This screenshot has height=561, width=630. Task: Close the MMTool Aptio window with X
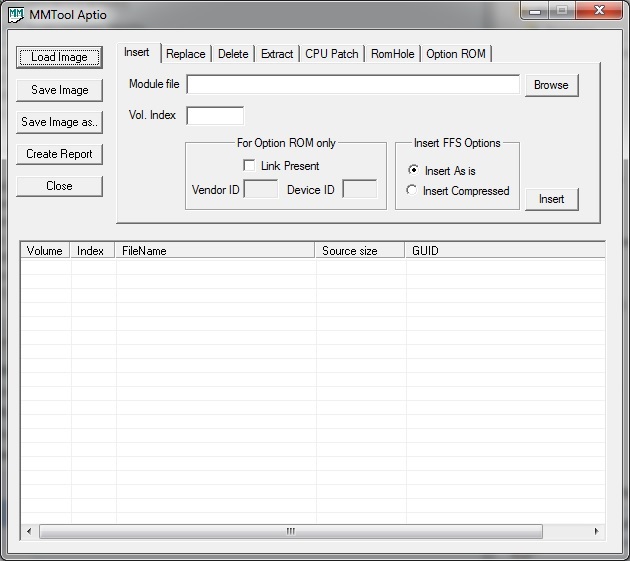click(x=599, y=10)
